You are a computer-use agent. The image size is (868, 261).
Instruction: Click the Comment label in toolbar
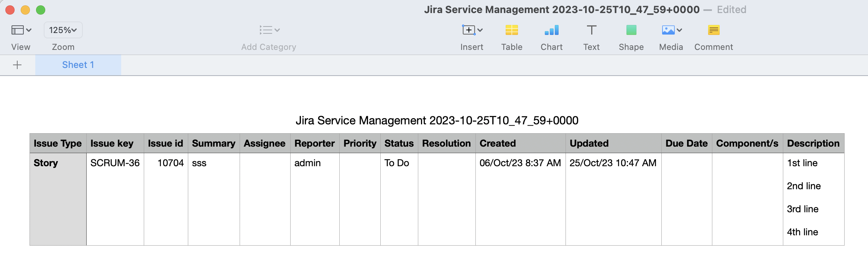coord(714,47)
